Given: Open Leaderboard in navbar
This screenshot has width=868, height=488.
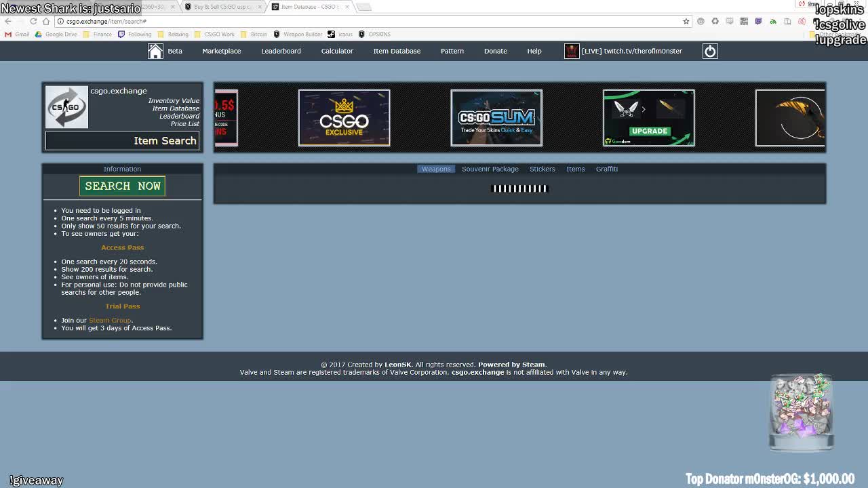Looking at the screenshot, I should (x=281, y=51).
